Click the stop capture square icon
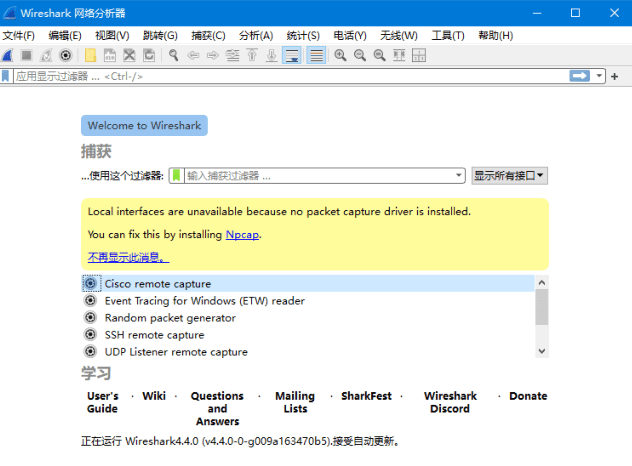The image size is (632, 466). [27, 55]
